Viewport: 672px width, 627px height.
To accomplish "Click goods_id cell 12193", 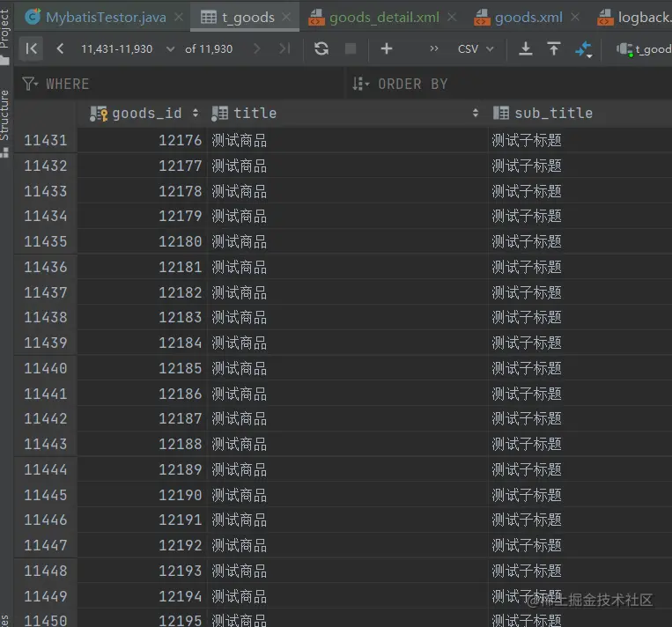I will click(143, 571).
